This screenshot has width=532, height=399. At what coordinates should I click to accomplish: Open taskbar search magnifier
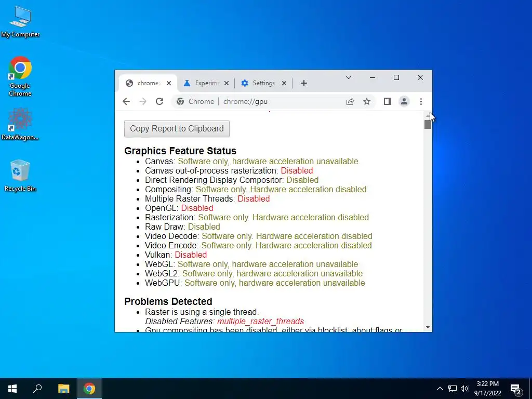[x=37, y=389]
